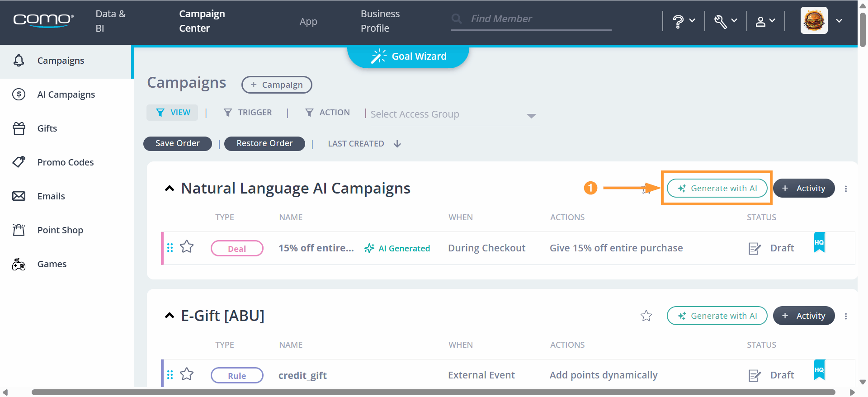Click the horizontal scrollbar at bottom
Viewport: 868px width, 397px height.
(x=433, y=392)
